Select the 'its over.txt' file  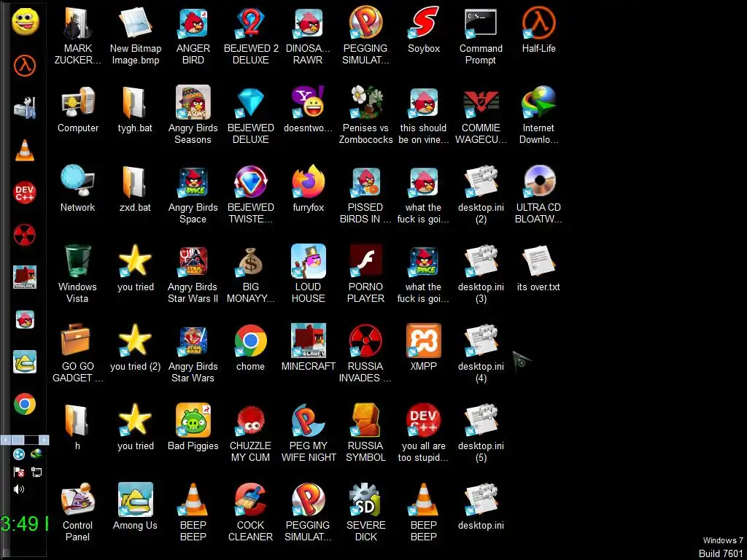tap(538, 268)
